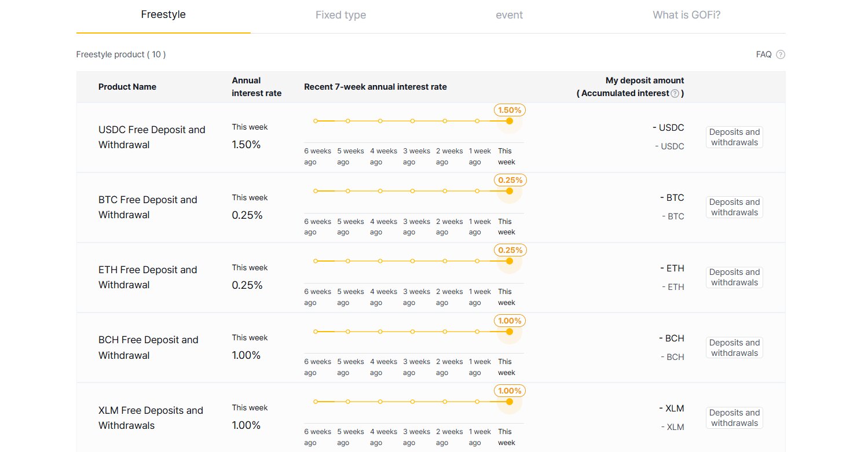Click the FAQ link text
This screenshot has width=868, height=452.
[x=763, y=54]
